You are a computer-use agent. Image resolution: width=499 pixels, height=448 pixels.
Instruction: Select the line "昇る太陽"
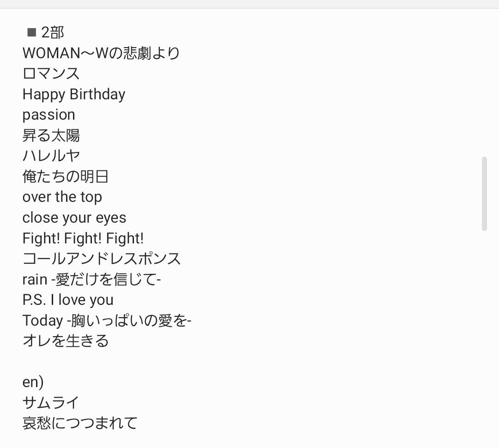(51, 135)
